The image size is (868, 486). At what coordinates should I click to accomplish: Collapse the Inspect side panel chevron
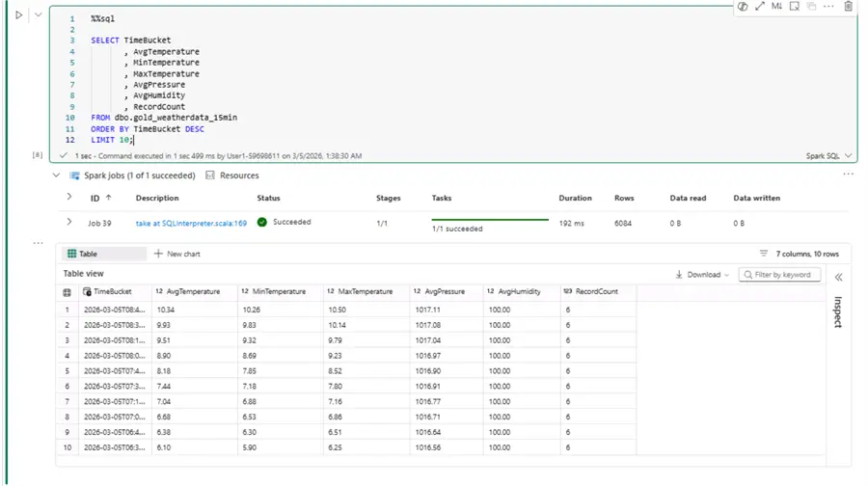click(x=838, y=278)
